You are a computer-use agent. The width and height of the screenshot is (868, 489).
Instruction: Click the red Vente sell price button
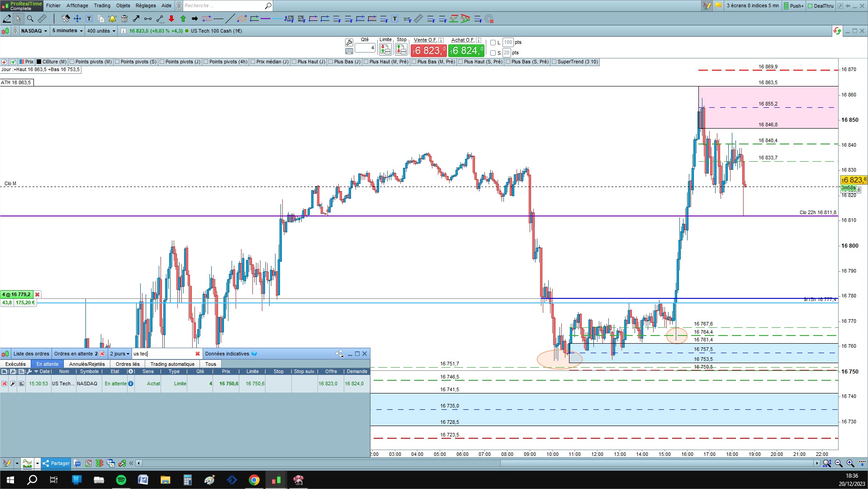(x=428, y=50)
